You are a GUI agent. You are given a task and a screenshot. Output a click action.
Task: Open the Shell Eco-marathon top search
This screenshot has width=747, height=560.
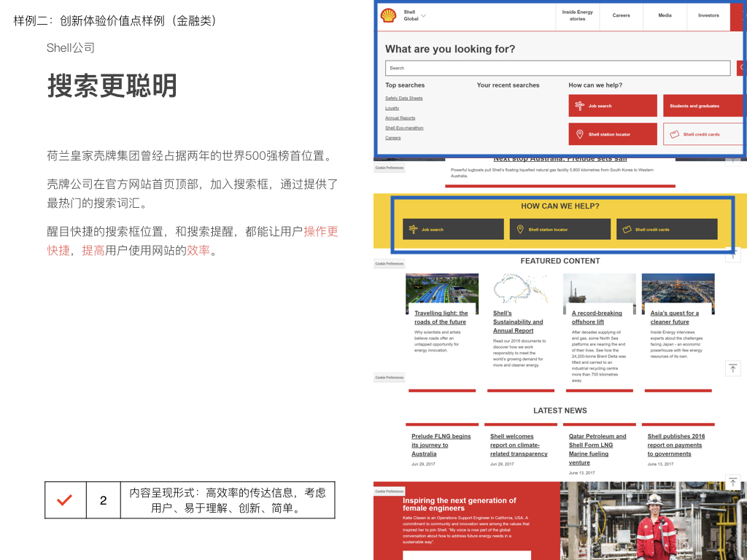404,128
